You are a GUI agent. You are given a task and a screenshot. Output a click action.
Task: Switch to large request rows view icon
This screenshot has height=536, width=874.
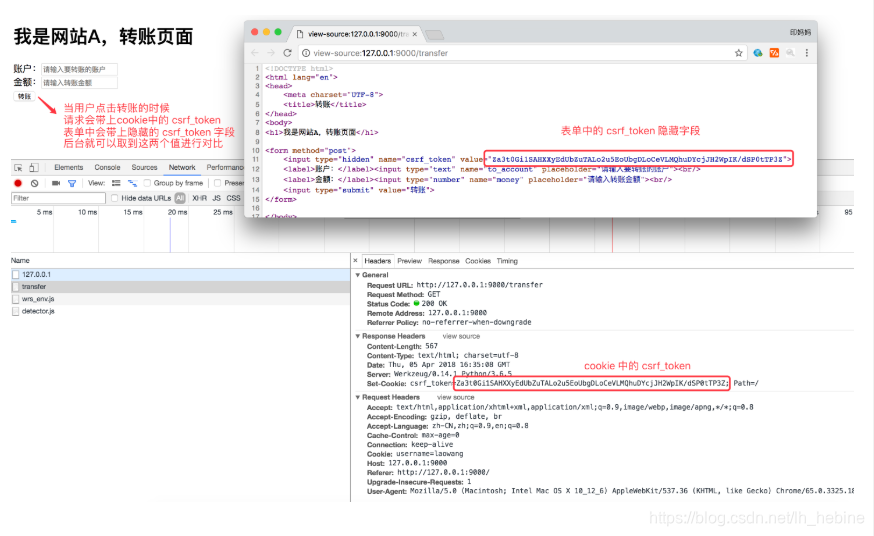(x=116, y=183)
